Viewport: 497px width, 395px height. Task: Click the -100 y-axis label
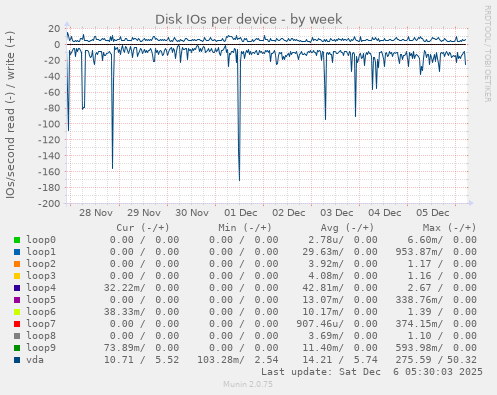pyautogui.click(x=49, y=124)
